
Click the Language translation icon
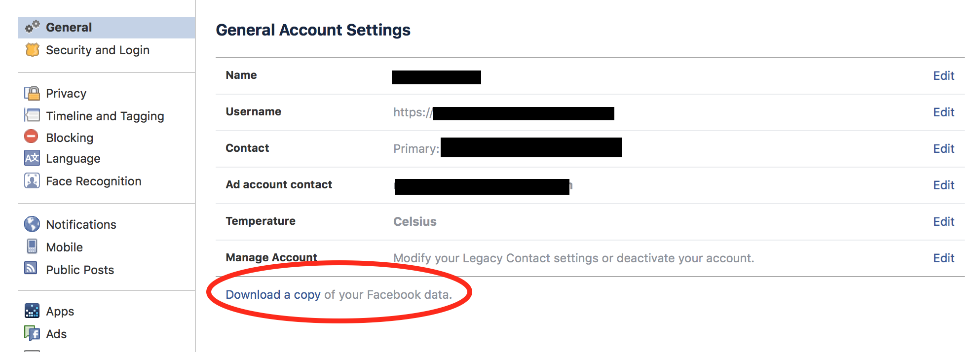32,158
